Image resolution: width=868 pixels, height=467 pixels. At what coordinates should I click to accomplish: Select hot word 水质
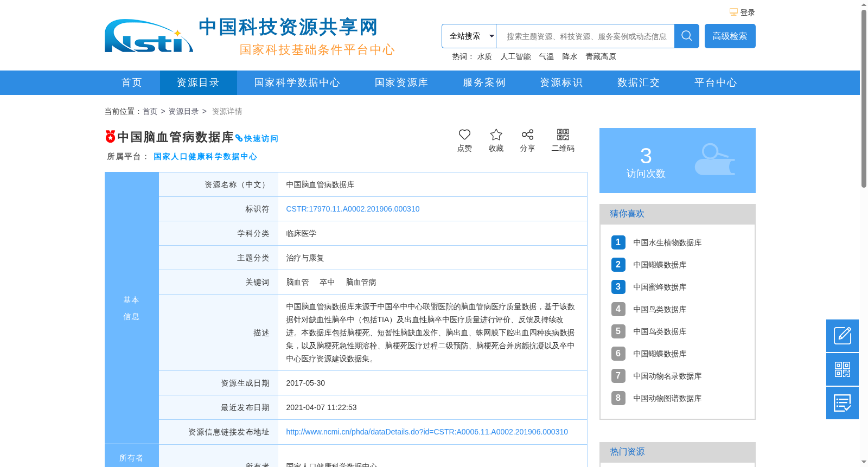(x=484, y=56)
